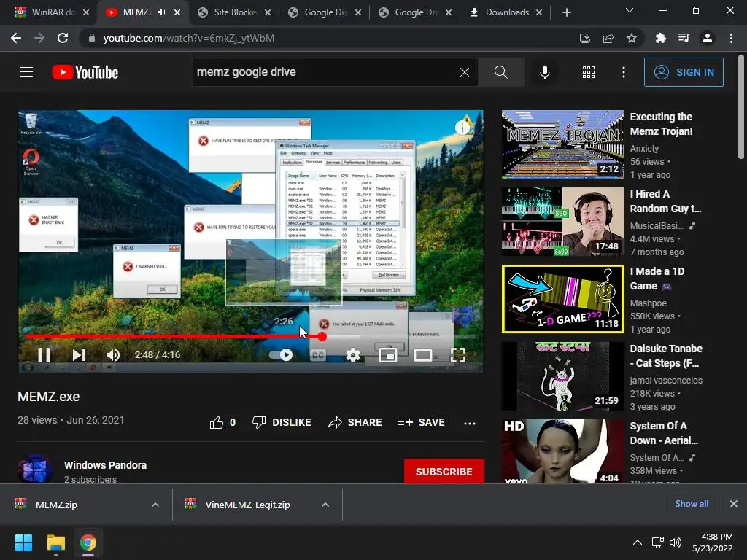
Task: Open Daisuke Tanabe Cat Steps title
Action: (666, 356)
